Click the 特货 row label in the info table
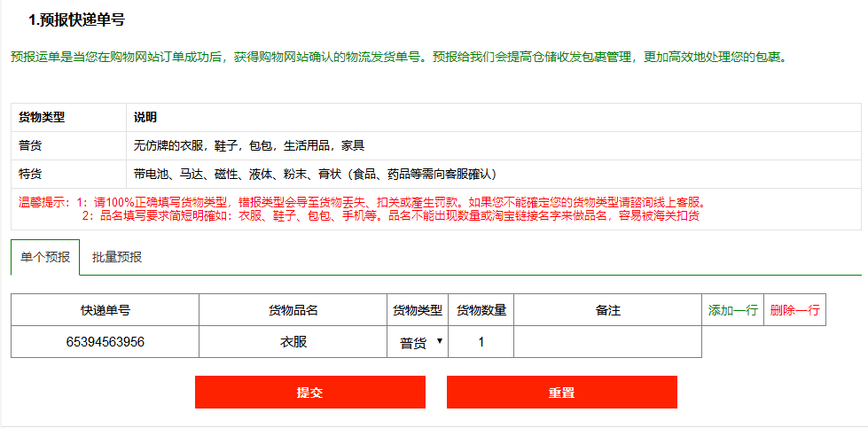Viewport: 868px width, 428px height. pyautogui.click(x=31, y=174)
